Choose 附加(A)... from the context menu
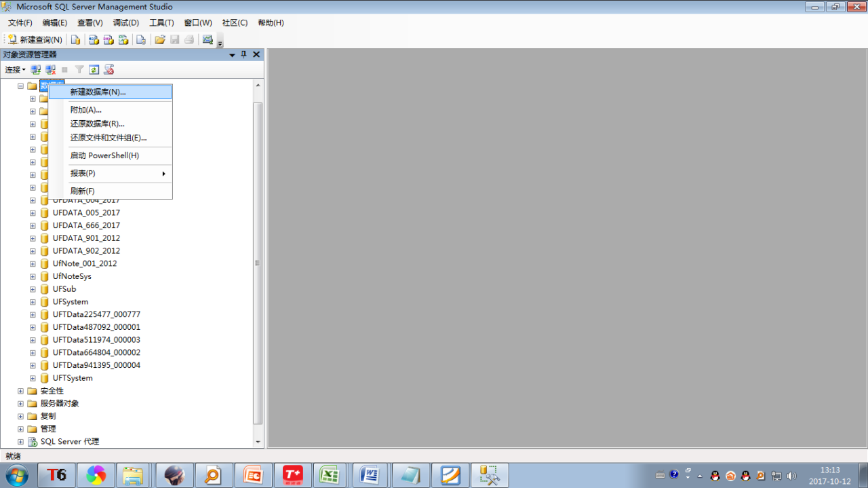Screen dimensions: 868x488 [x=111, y=110]
